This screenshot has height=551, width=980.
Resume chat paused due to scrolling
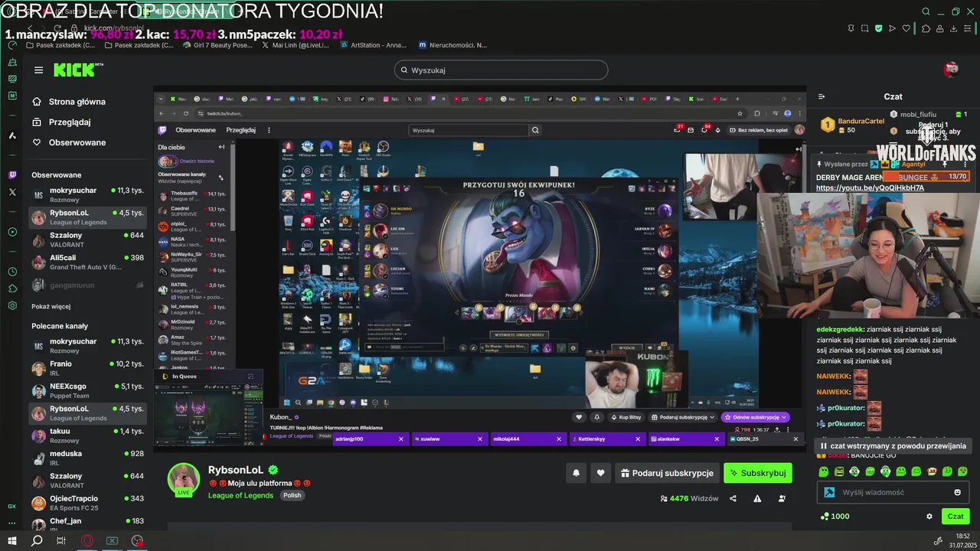(893, 445)
